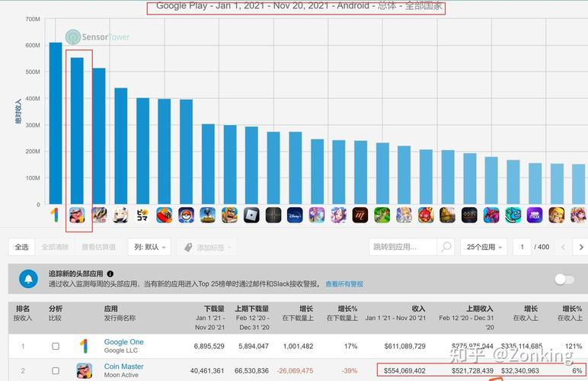Screen dimensions: 588x381
Task: Click the revenue value $554,069,402
Action: coord(404,370)
